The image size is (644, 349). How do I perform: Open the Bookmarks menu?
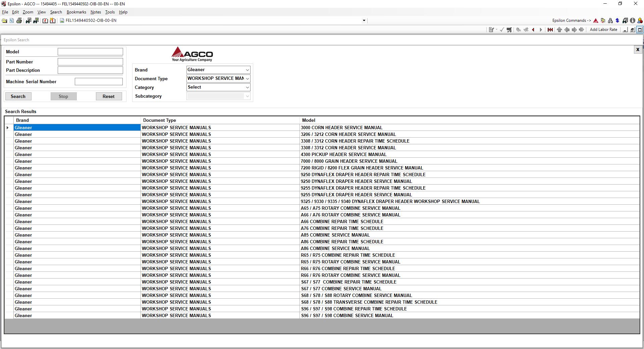pyautogui.click(x=76, y=12)
